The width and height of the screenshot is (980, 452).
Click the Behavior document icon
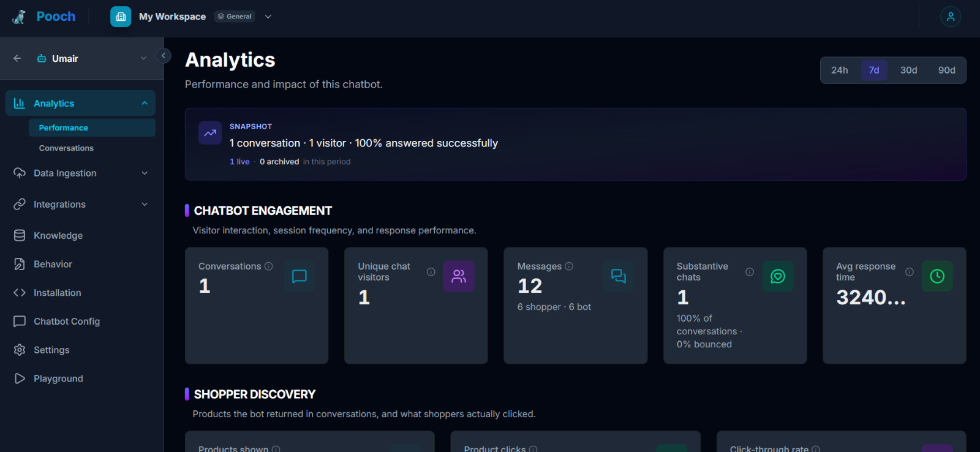tap(20, 264)
